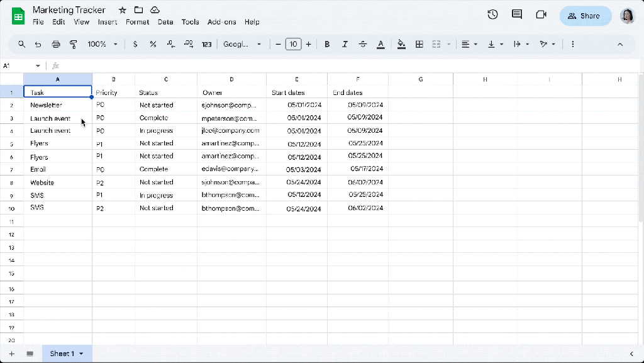Screen dimensions: 644x363
Task: Click the Print icon in toolbar
Action: pos(56,44)
